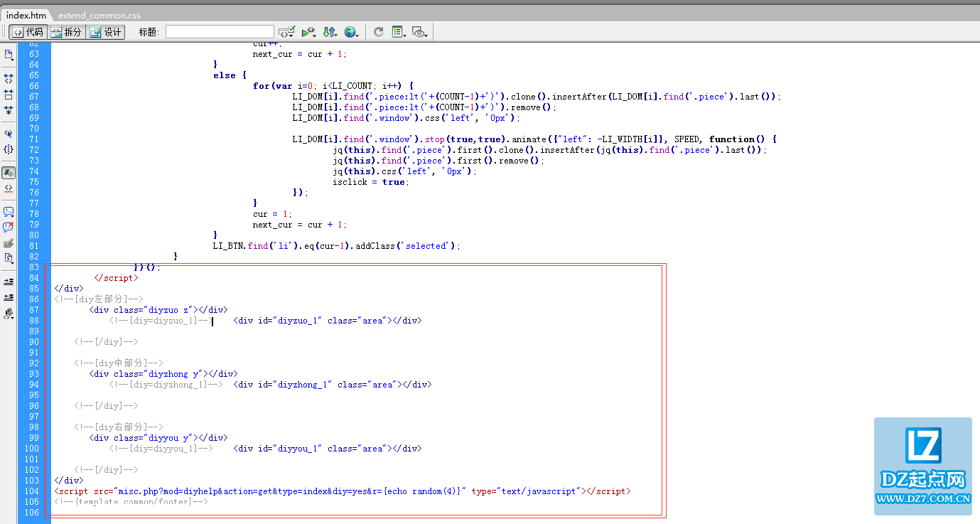The width and height of the screenshot is (980, 524).
Task: Click the {template common/footer} comment line
Action: point(131,502)
